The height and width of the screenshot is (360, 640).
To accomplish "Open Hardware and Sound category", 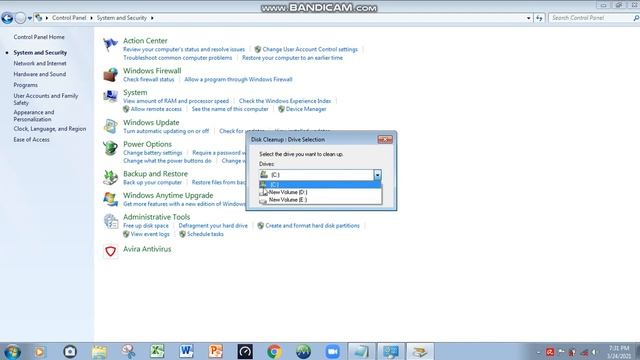I will point(40,74).
